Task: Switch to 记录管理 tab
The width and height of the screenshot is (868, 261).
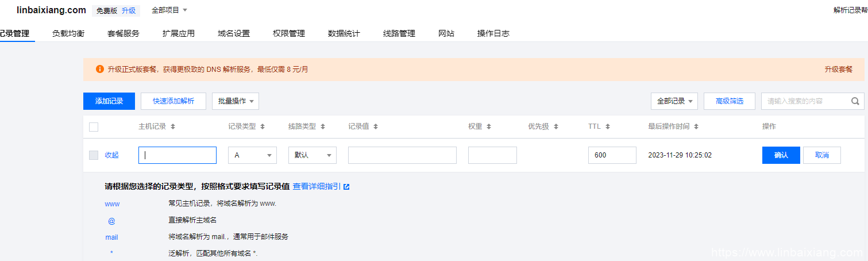Action: pos(14,33)
